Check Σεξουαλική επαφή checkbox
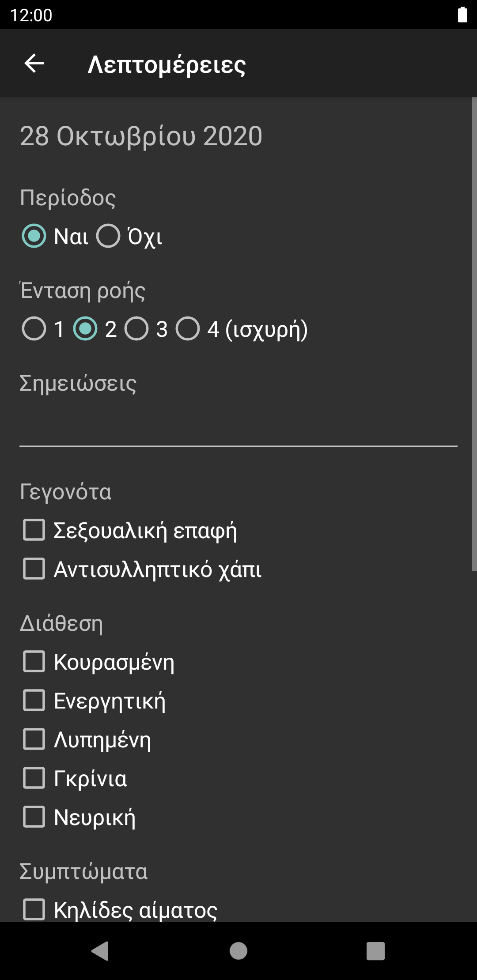This screenshot has width=477, height=980. click(34, 530)
